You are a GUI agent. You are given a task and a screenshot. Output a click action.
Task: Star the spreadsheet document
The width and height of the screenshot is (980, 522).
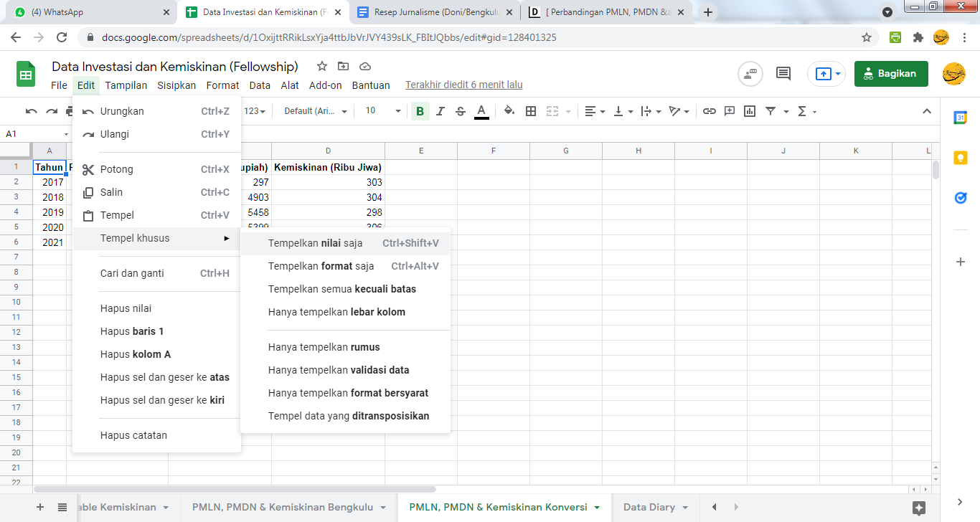coord(322,67)
